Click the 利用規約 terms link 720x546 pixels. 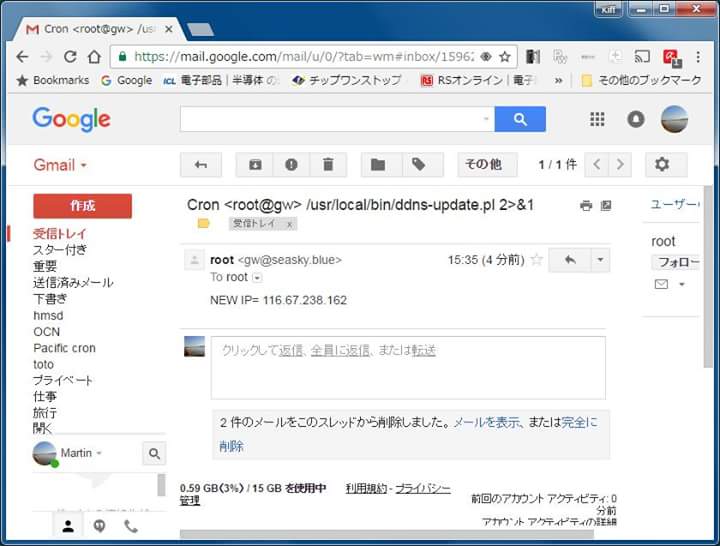click(366, 488)
